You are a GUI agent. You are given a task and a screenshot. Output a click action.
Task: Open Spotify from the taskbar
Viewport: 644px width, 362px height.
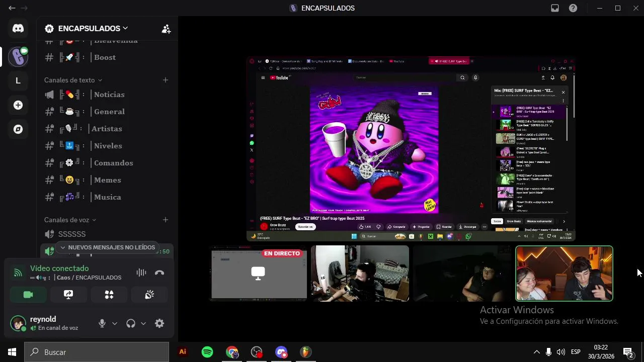coord(207,352)
